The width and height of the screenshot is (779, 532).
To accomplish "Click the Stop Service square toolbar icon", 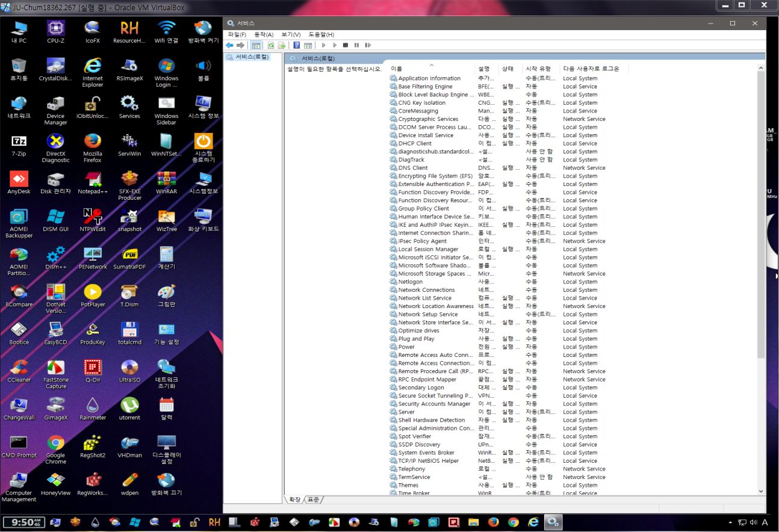I will 346,45.
